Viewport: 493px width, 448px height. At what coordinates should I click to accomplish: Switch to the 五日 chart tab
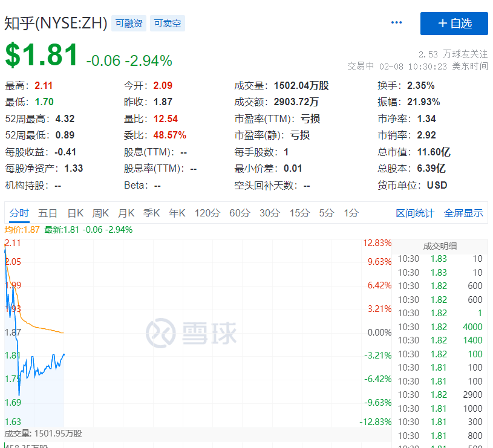(x=47, y=213)
